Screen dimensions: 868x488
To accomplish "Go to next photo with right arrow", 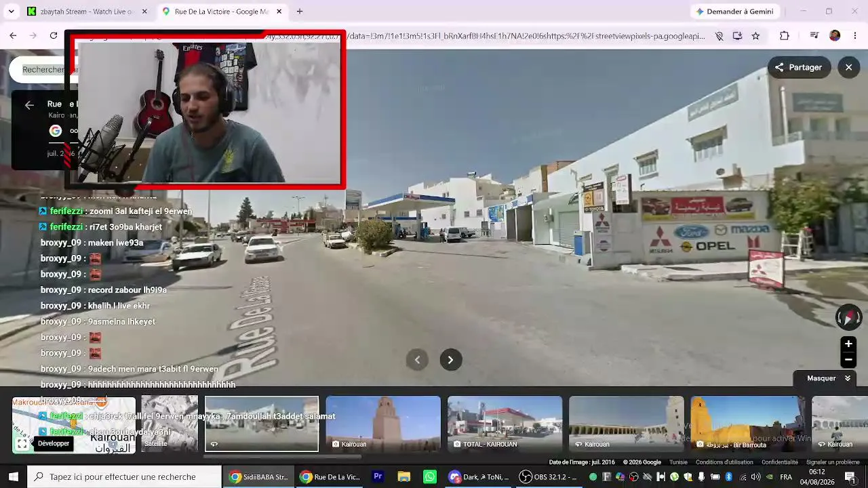I will 450,360.
